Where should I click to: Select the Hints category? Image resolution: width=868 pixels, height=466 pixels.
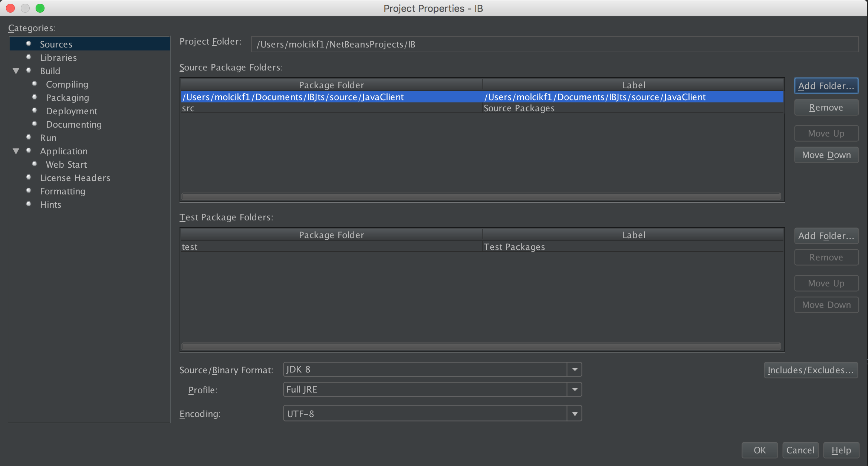click(x=50, y=204)
